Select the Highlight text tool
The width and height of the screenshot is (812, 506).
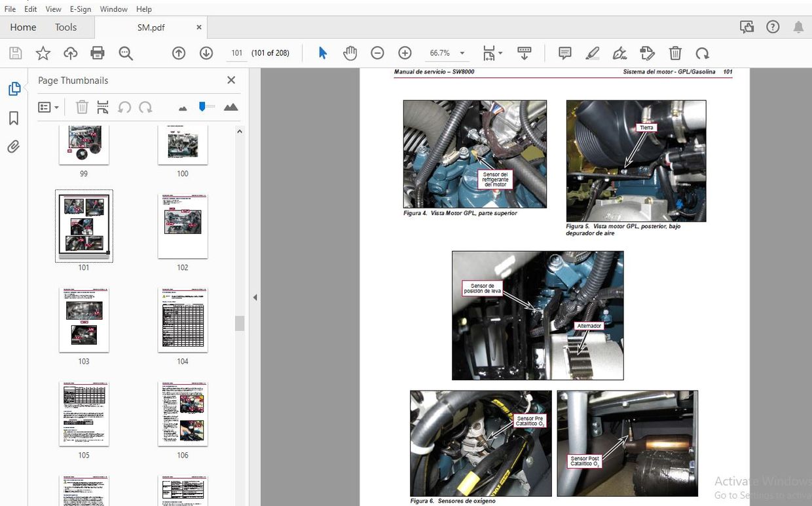point(591,53)
